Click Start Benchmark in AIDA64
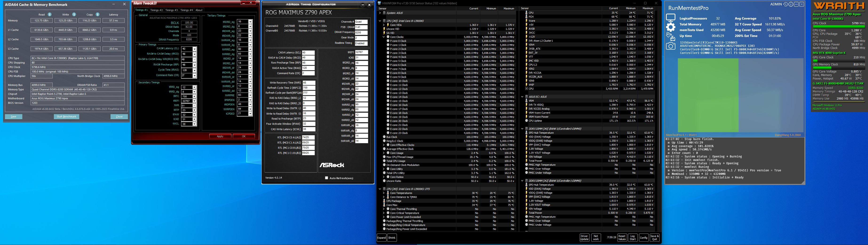 pyautogui.click(x=66, y=116)
